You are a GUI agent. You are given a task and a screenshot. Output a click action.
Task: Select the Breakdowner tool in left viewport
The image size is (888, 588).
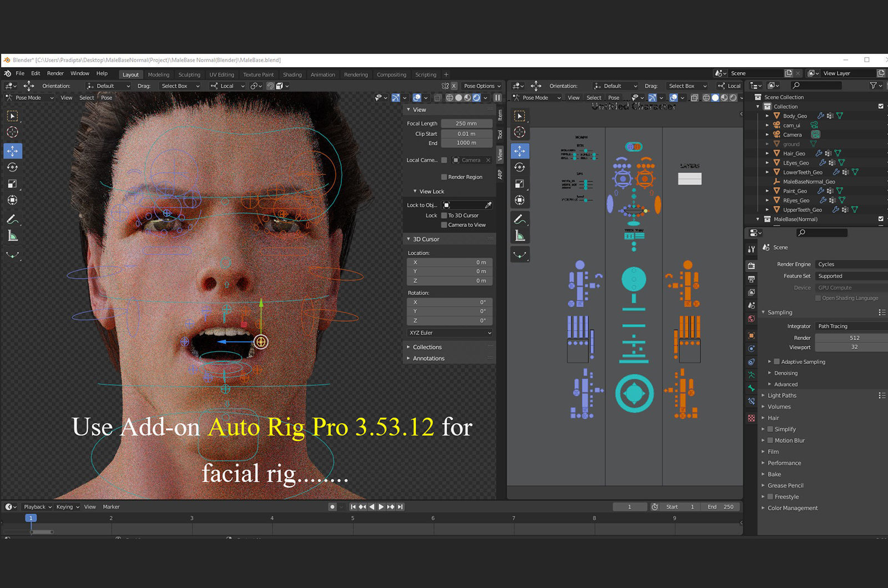click(12, 255)
